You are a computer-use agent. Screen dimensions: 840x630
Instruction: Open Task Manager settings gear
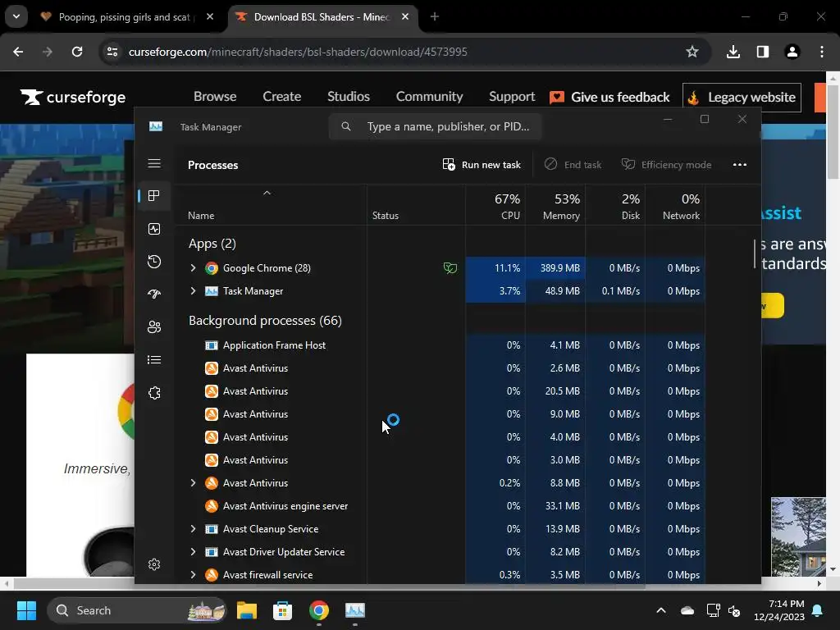(x=154, y=564)
